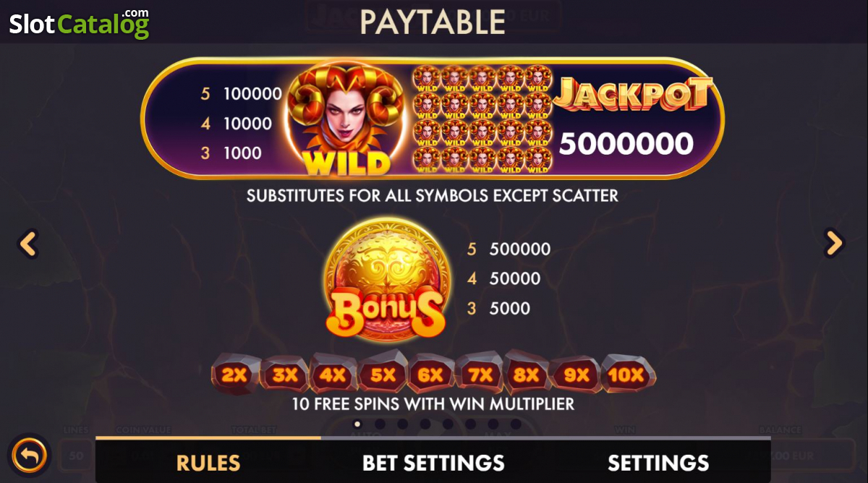This screenshot has width=868, height=483.
Task: Click the orange back arrow button
Action: click(x=30, y=456)
